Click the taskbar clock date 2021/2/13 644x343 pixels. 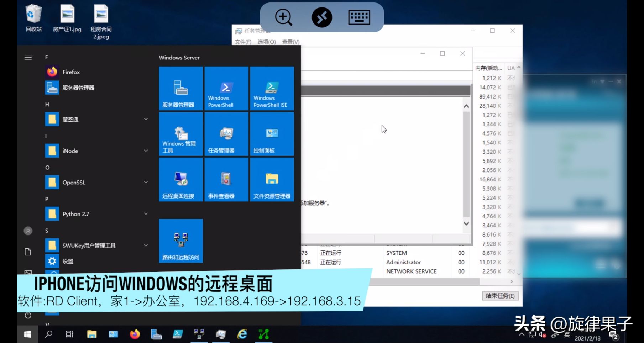pyautogui.click(x=587, y=338)
